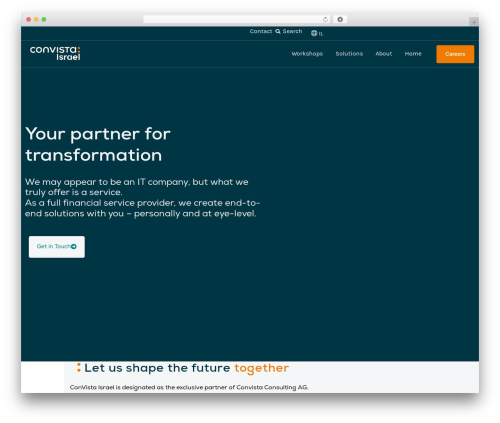This screenshot has height=423, width=500.
Task: Expand the Solutions navigation menu
Action: click(349, 54)
